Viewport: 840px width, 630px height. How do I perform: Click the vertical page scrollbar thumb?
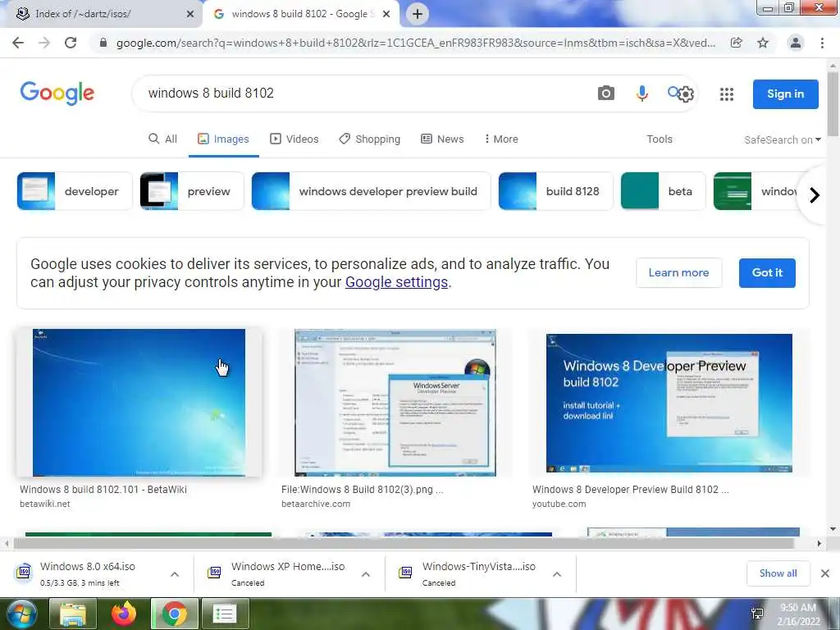(x=833, y=104)
